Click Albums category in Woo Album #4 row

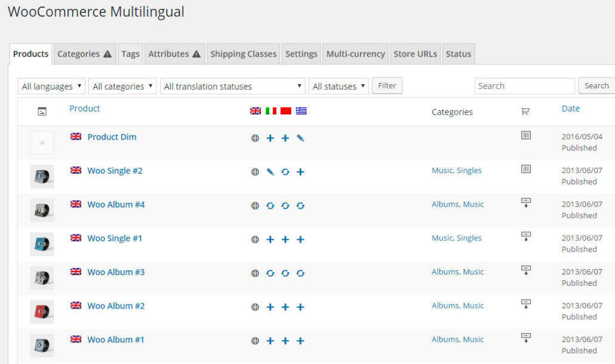pos(445,204)
